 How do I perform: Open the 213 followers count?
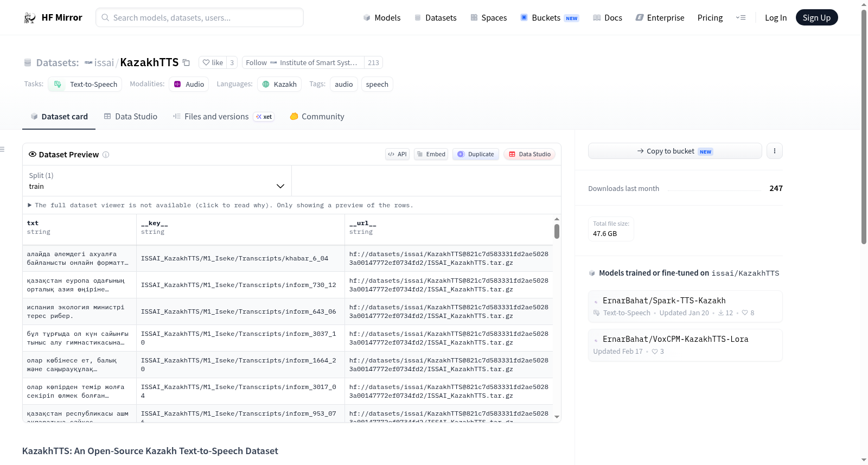(373, 62)
